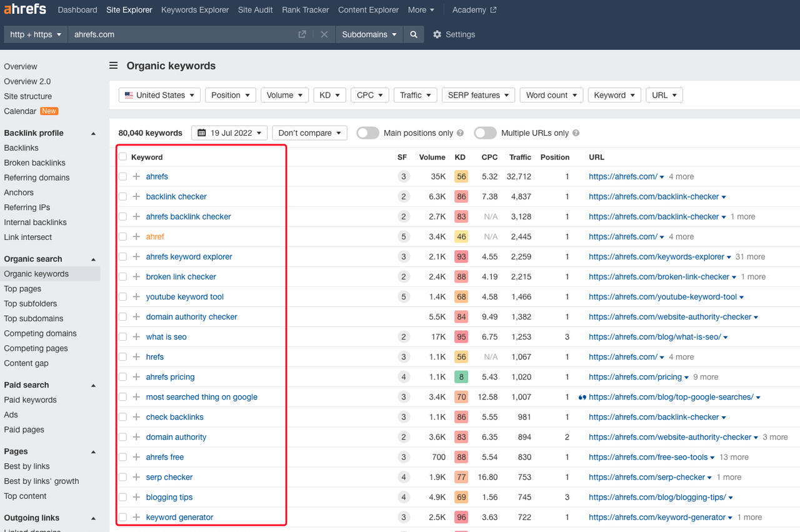Open the Don't compare dropdown
The image size is (800, 532).
309,133
